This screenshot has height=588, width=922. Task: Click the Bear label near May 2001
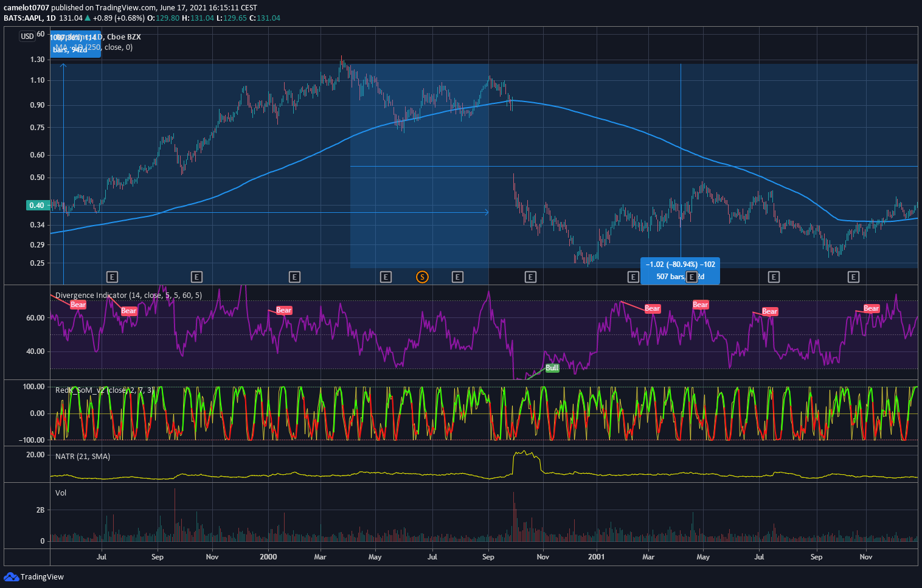pyautogui.click(x=701, y=305)
